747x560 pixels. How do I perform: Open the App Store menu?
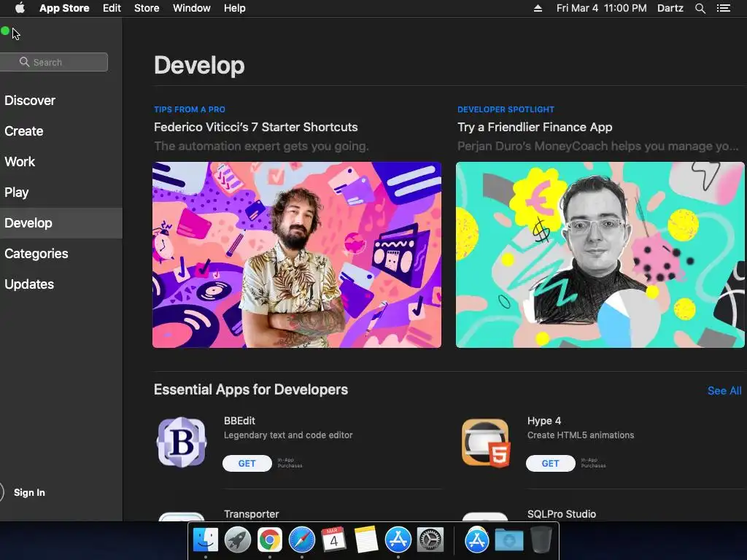64,8
